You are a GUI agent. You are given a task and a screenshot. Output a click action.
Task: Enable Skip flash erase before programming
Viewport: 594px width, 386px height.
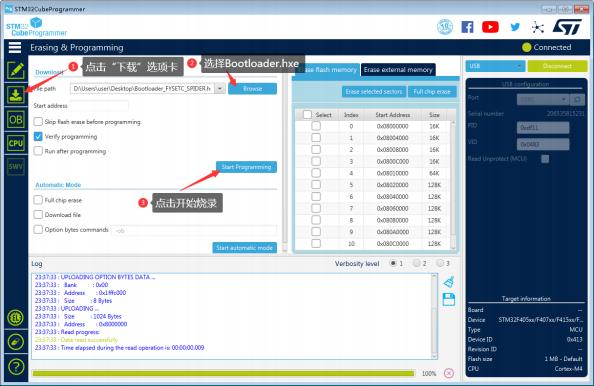click(38, 122)
